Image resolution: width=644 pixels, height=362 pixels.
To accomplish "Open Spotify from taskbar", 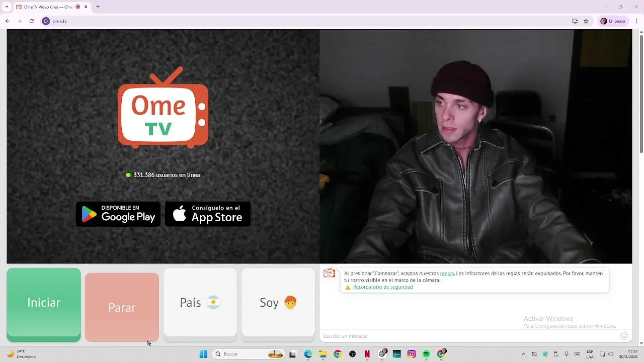I will click(x=426, y=354).
